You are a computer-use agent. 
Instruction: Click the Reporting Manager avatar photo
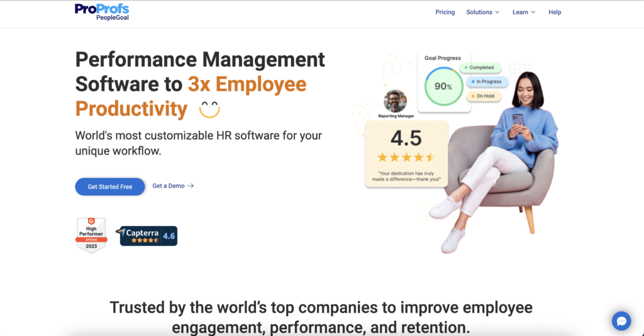(x=396, y=101)
